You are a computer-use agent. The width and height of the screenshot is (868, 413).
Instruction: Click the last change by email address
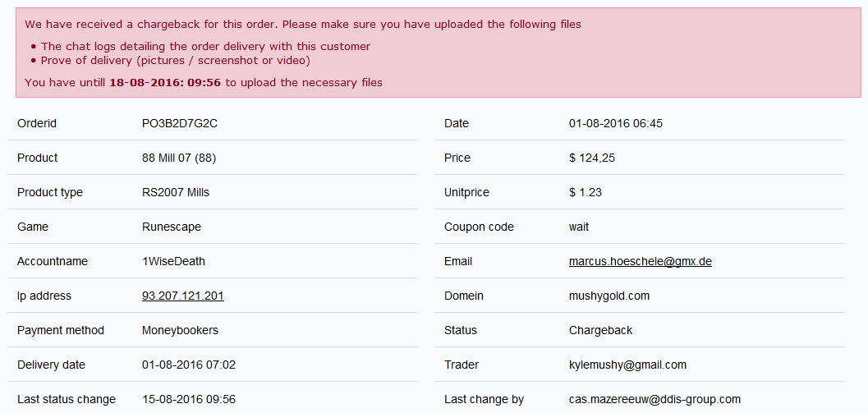click(x=654, y=399)
